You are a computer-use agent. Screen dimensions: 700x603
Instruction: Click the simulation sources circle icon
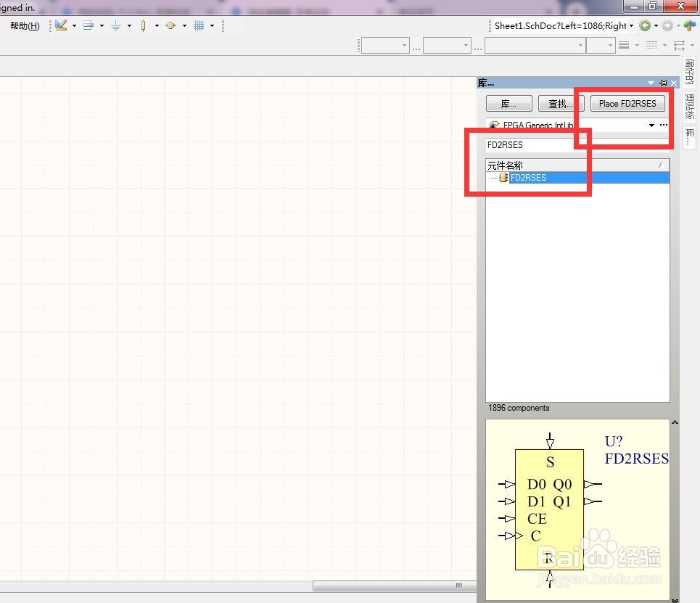click(170, 25)
